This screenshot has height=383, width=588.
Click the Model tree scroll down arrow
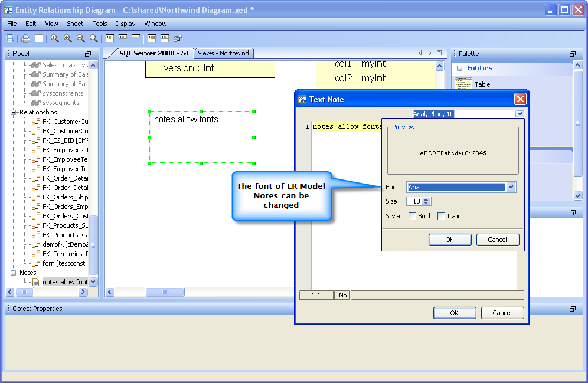[93, 282]
